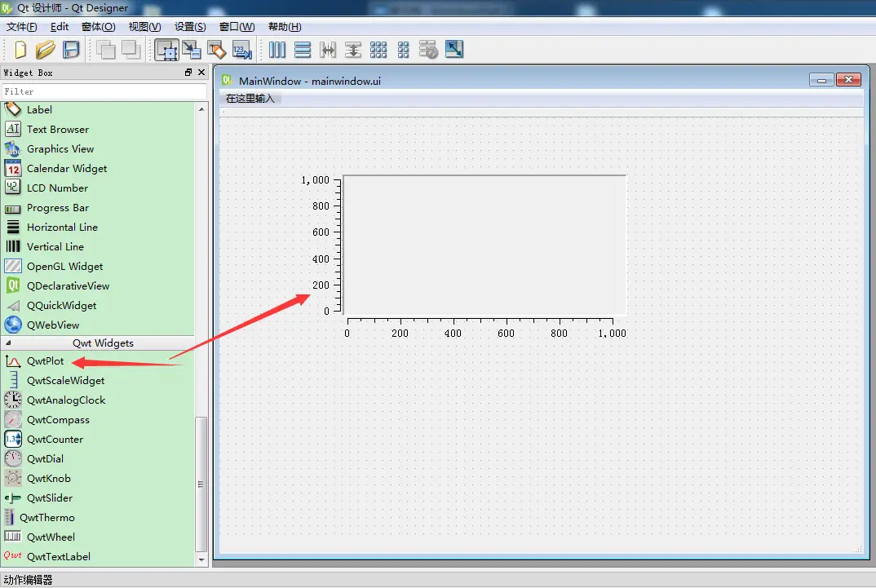Click the Widget Box scrollbar thumb
This screenshot has width=876, height=588.
(201, 484)
